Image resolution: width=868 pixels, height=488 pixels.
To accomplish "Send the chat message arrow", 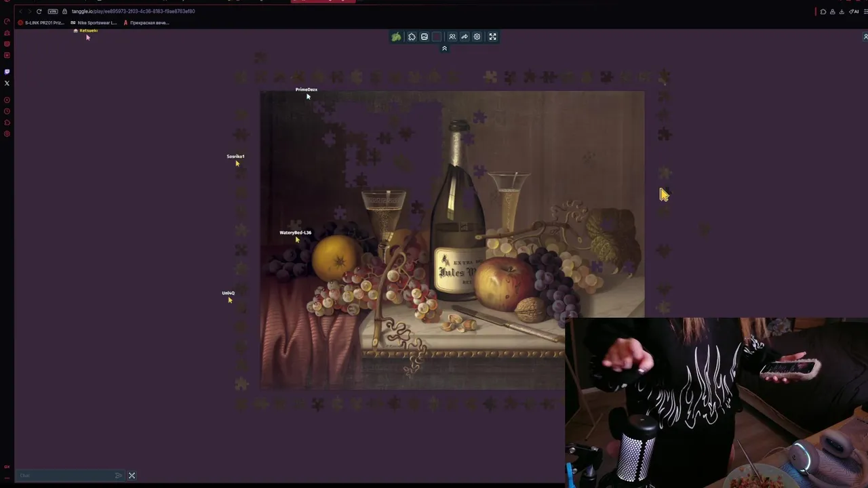I will point(119,475).
